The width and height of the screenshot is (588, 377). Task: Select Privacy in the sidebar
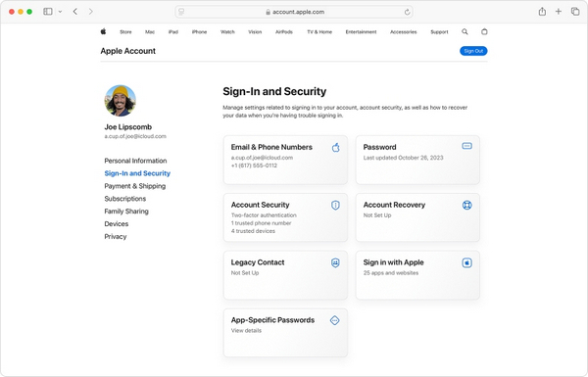[116, 236]
